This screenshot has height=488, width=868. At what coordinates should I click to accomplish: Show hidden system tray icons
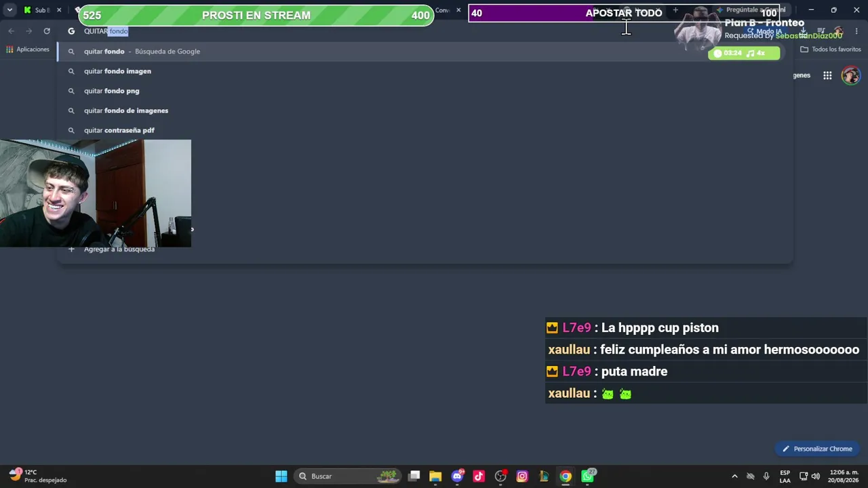[x=734, y=476]
